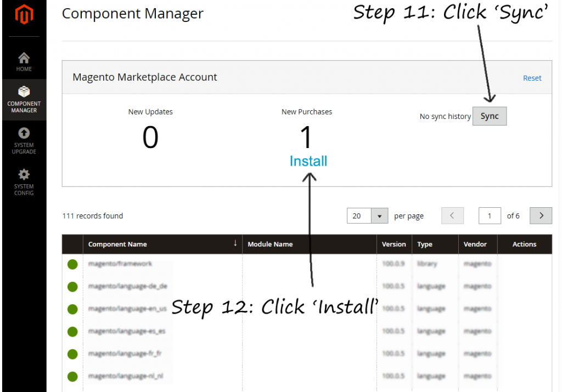
Task: Open the per page dropdown arrow
Action: pos(379,216)
